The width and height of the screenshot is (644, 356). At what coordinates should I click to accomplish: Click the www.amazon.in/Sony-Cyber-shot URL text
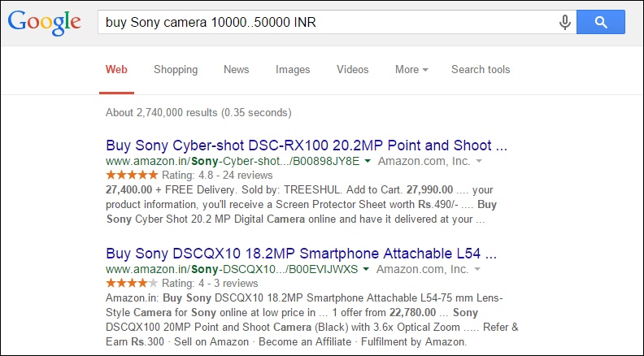233,161
